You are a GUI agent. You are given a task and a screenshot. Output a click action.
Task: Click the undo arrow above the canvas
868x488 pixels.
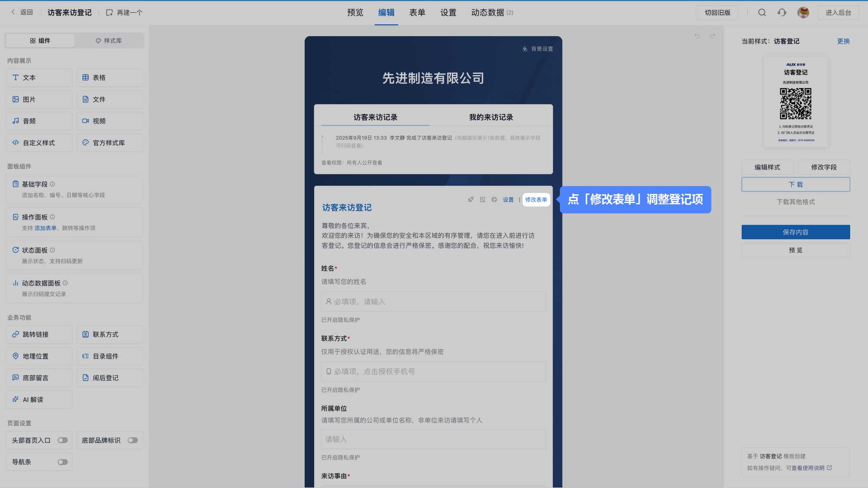tap(697, 36)
